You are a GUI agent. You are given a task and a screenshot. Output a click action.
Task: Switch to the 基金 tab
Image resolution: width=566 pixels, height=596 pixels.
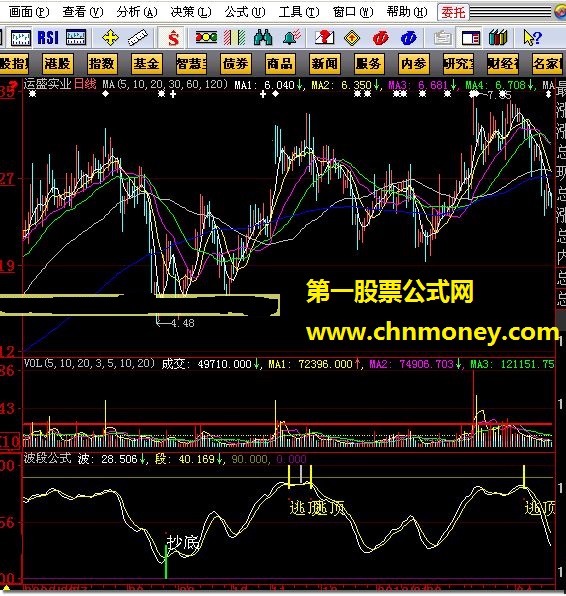(x=146, y=63)
